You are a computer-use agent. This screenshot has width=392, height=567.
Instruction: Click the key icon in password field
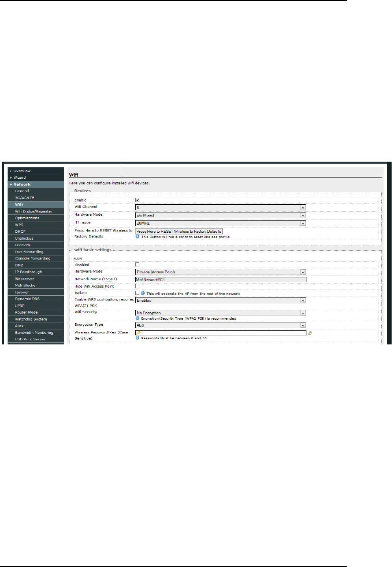[x=139, y=333]
